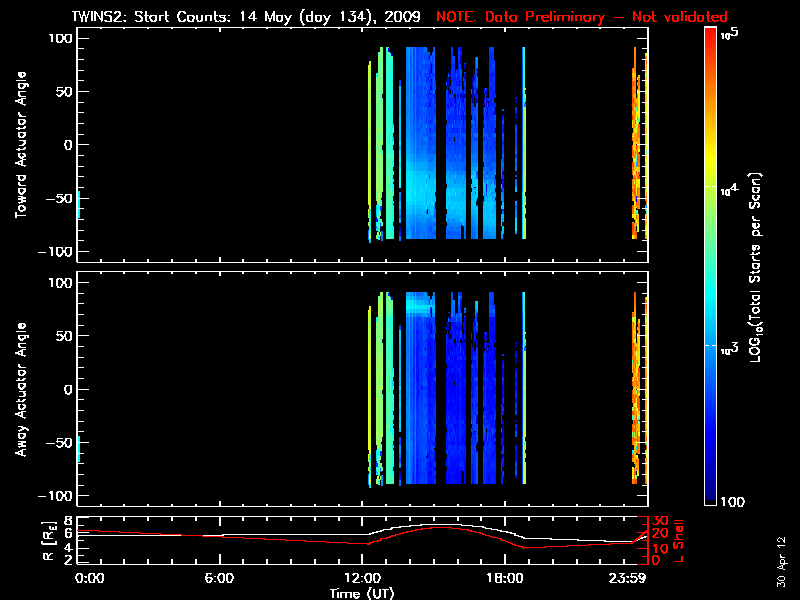
Task: Click the 'Time (UT)' axis label
Action: tap(364, 593)
